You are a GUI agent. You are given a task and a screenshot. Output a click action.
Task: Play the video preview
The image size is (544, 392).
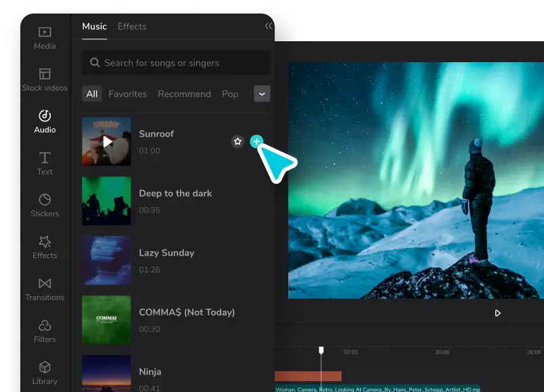[x=497, y=314]
